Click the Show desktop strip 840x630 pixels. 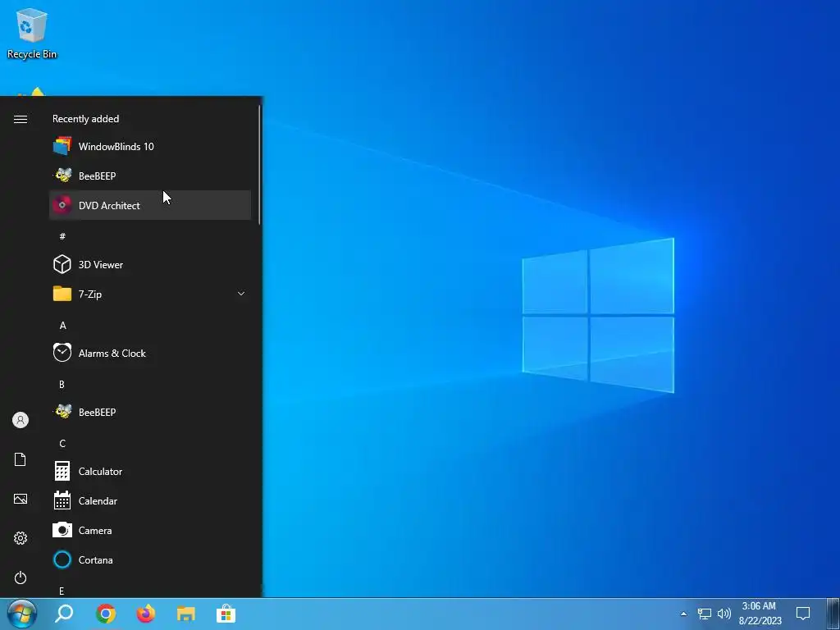click(x=833, y=614)
